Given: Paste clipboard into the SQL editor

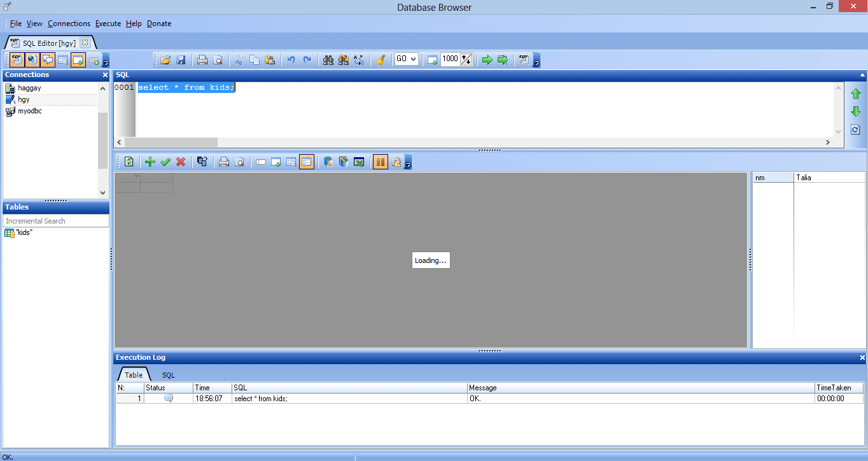Looking at the screenshot, I should click(270, 60).
